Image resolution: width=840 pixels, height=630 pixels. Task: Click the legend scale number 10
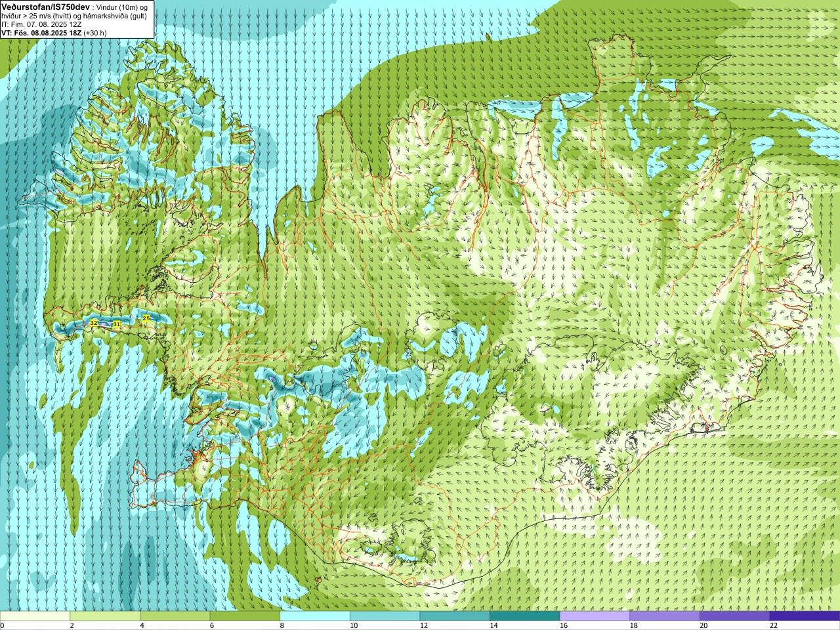(x=354, y=625)
